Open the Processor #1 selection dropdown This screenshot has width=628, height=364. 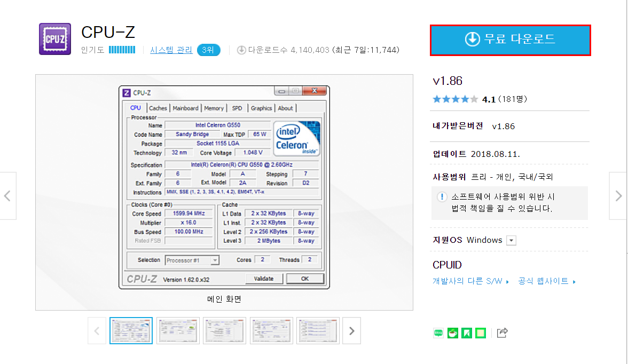192,260
